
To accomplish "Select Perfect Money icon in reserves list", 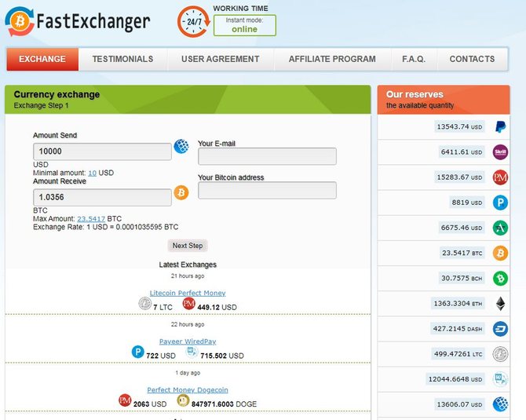I will (x=500, y=177).
